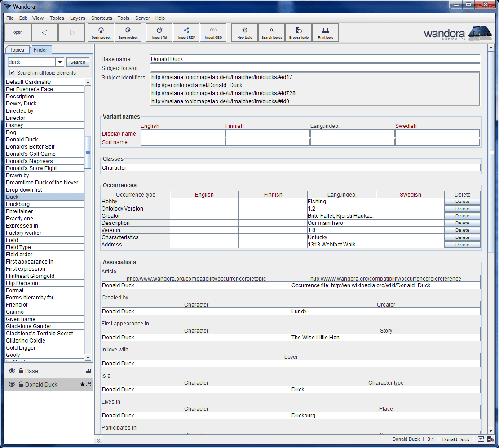This screenshot has width=499, height=448.
Task: Click the Open project toolbar icon
Action: click(101, 32)
